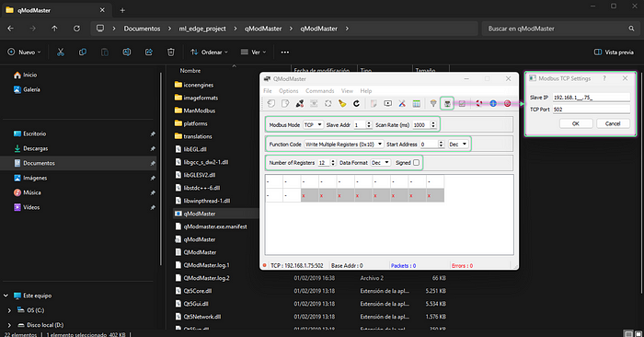This screenshot has width=644, height=337.
Task: Click OK in Modbus TCP Settings
Action: [576, 123]
